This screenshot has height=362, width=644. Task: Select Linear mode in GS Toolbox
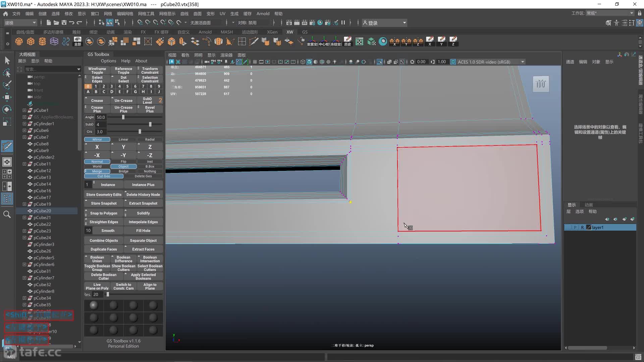click(x=123, y=139)
